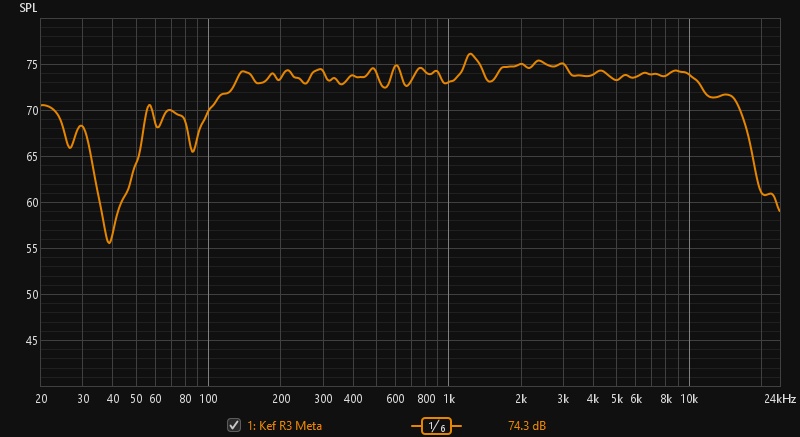
Task: Click the 100 label on frequency axis
Action: click(x=208, y=399)
